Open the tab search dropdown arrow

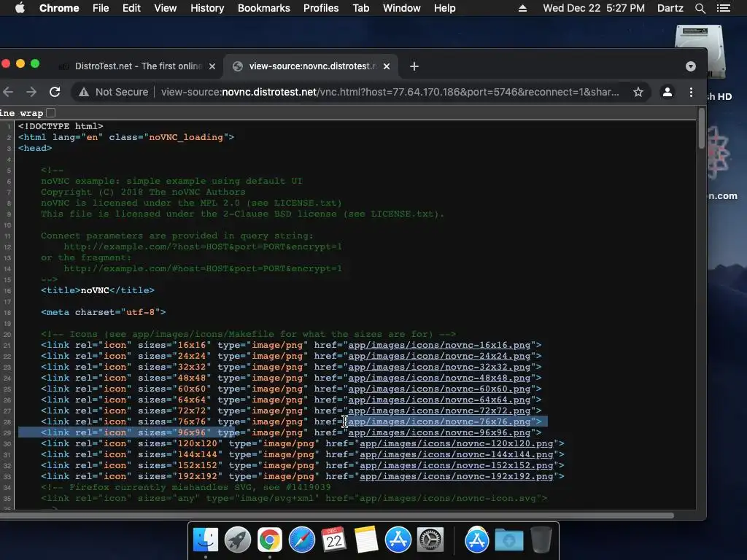point(690,66)
